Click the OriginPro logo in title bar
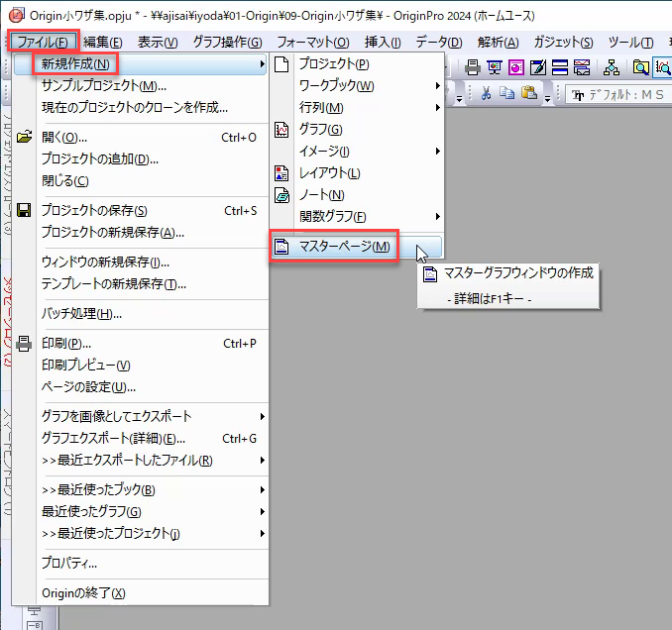The height and width of the screenshot is (630, 672). tap(17, 16)
